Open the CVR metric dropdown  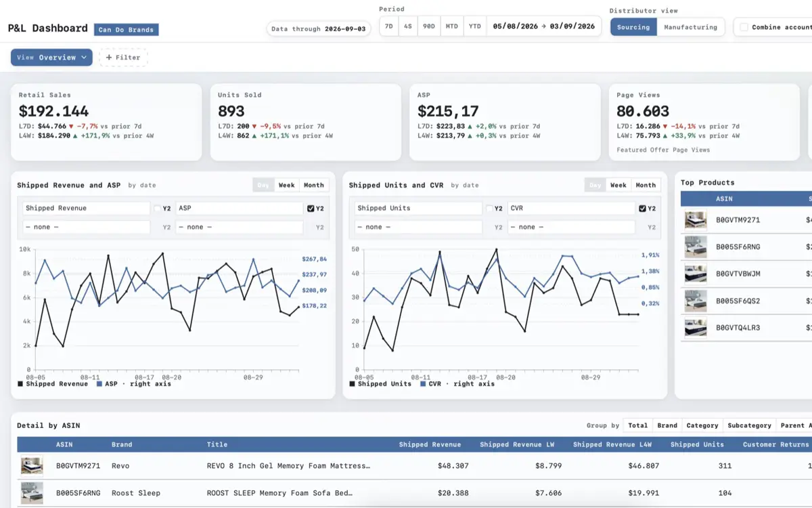pyautogui.click(x=571, y=208)
